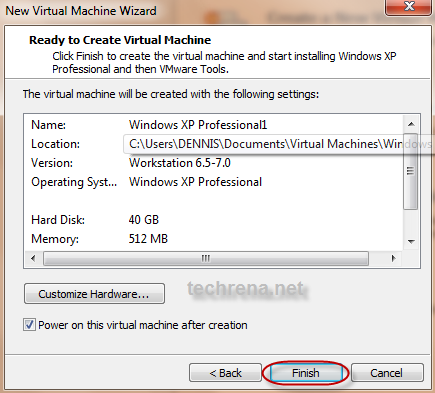The image size is (435, 393).
Task: Select the Memory value '512 MB'
Action: click(x=148, y=239)
